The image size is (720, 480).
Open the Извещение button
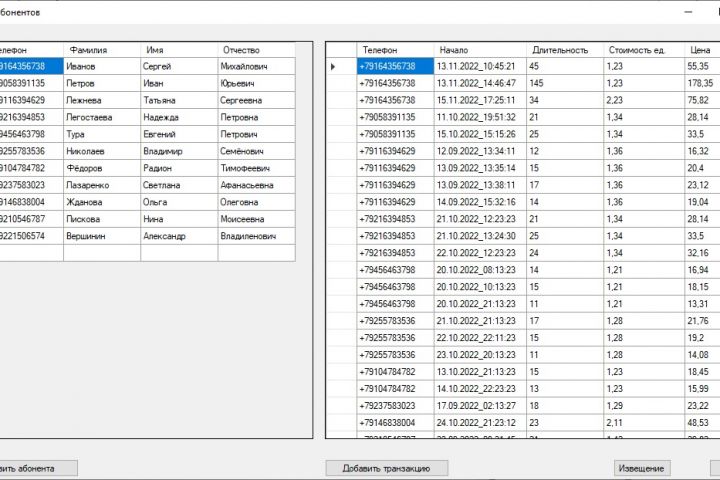tap(642, 468)
